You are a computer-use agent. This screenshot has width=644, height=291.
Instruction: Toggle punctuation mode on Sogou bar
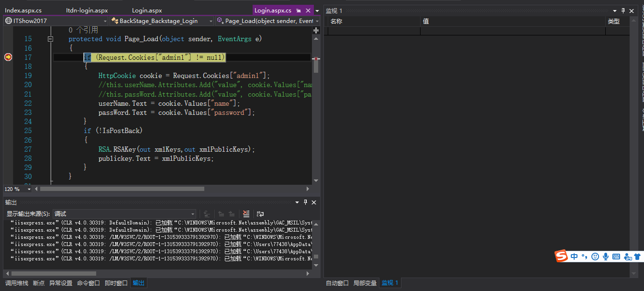tap(584, 257)
